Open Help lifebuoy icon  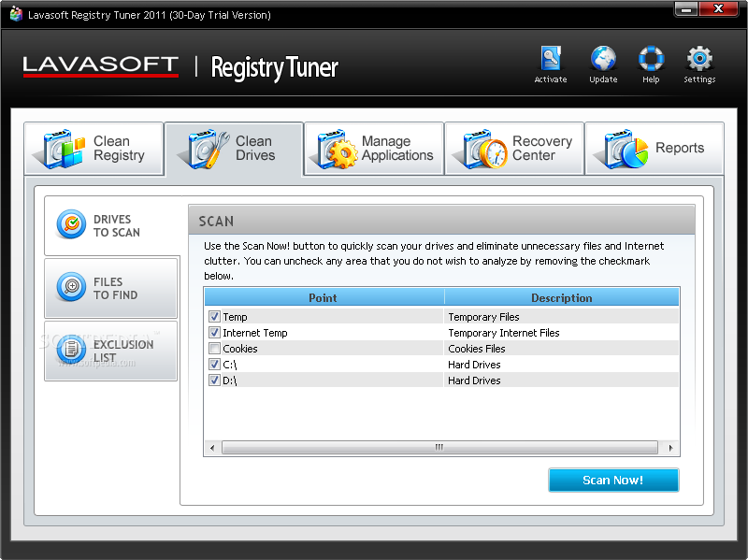pyautogui.click(x=651, y=59)
